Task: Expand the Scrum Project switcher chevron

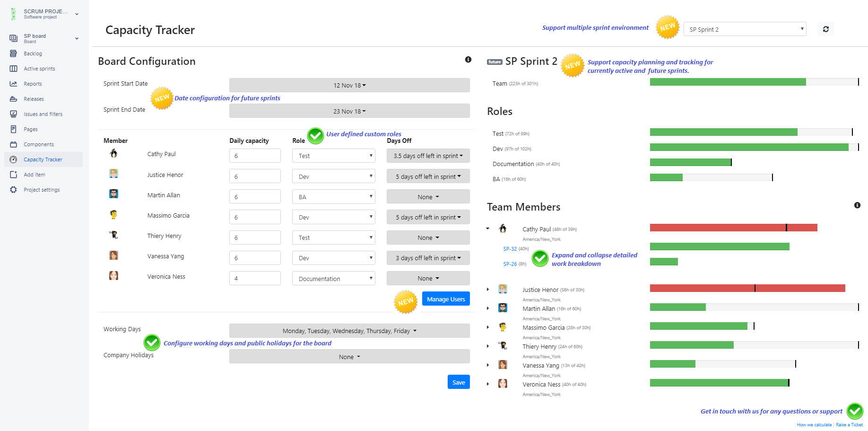Action: point(77,14)
